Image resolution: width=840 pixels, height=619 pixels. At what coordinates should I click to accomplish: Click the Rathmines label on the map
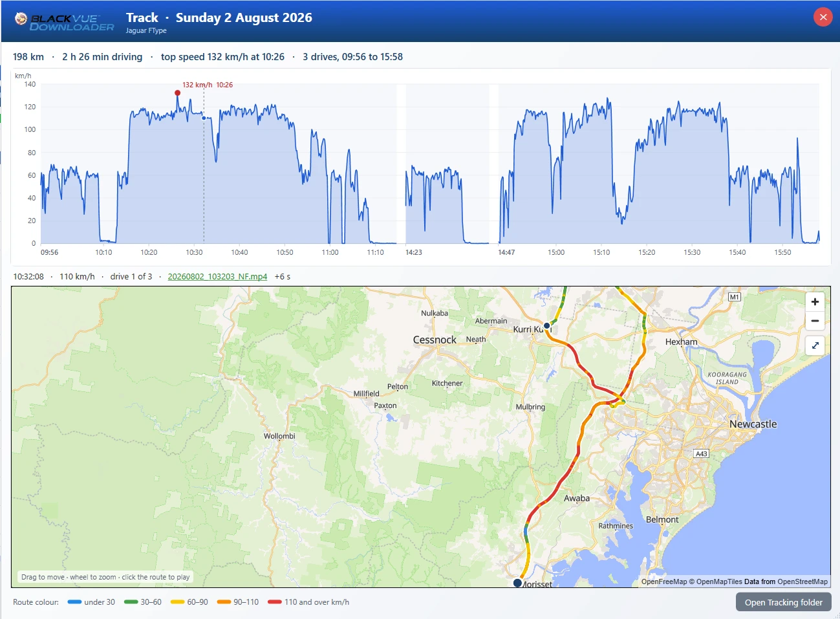(616, 526)
